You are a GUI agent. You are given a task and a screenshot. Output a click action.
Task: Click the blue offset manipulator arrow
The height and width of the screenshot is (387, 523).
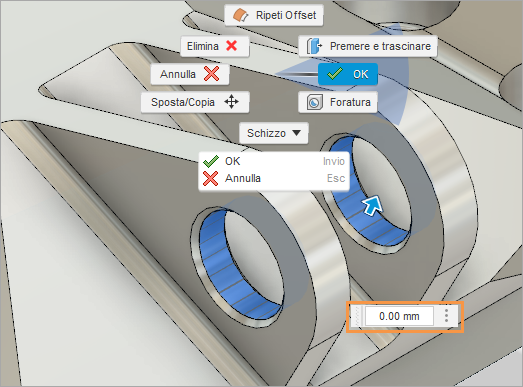click(373, 205)
